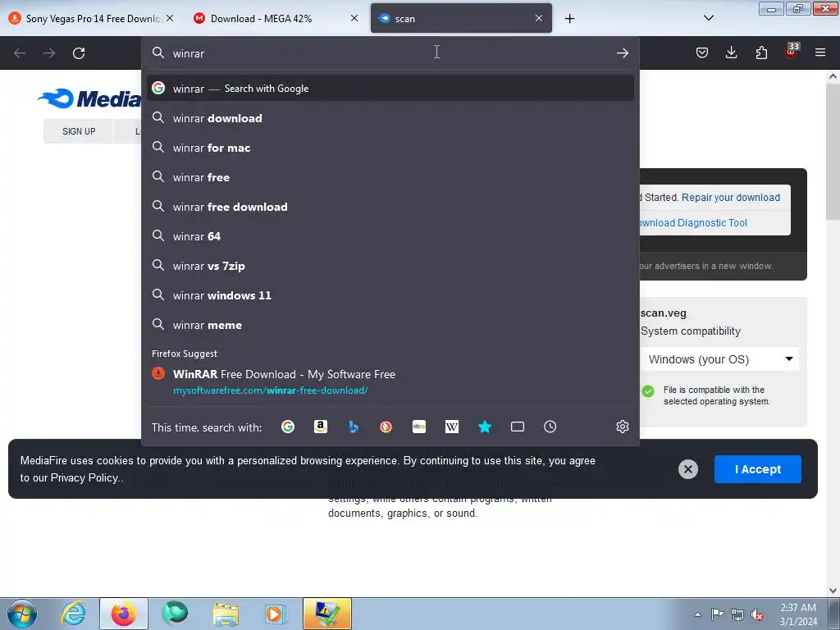Screen dimensions: 840x630
Task: Reload the page with the refresh icon
Action: 79,53
